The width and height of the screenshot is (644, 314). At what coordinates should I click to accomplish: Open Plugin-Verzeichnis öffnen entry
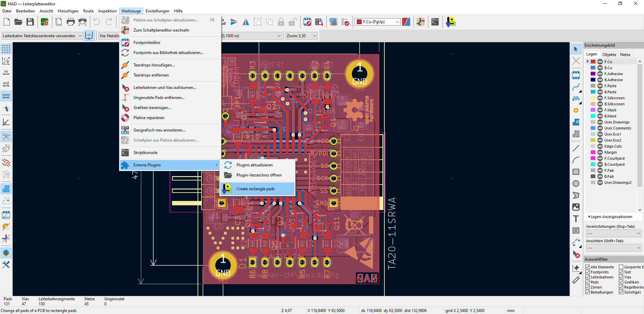point(259,175)
